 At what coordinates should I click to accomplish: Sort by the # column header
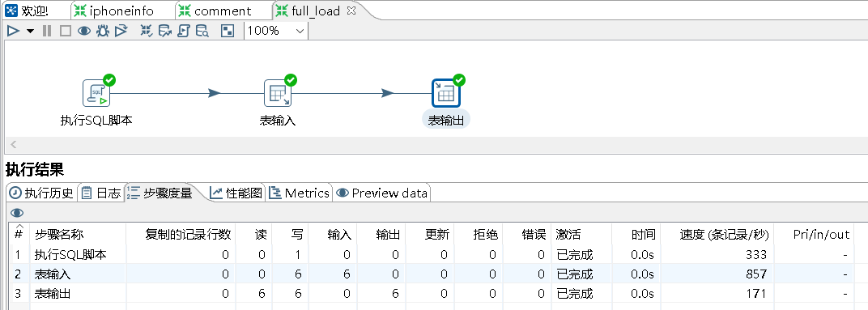click(x=19, y=234)
